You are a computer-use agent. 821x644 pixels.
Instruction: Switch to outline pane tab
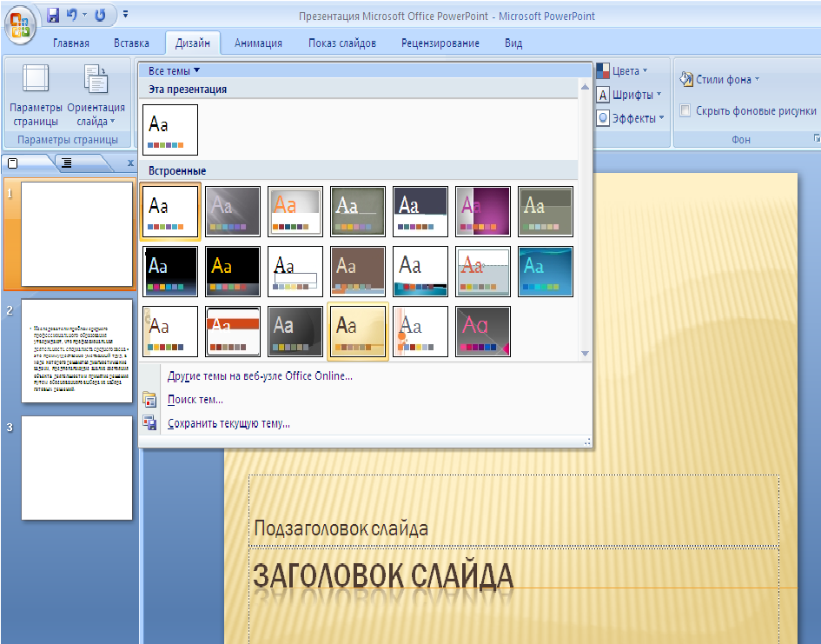pyautogui.click(x=67, y=163)
